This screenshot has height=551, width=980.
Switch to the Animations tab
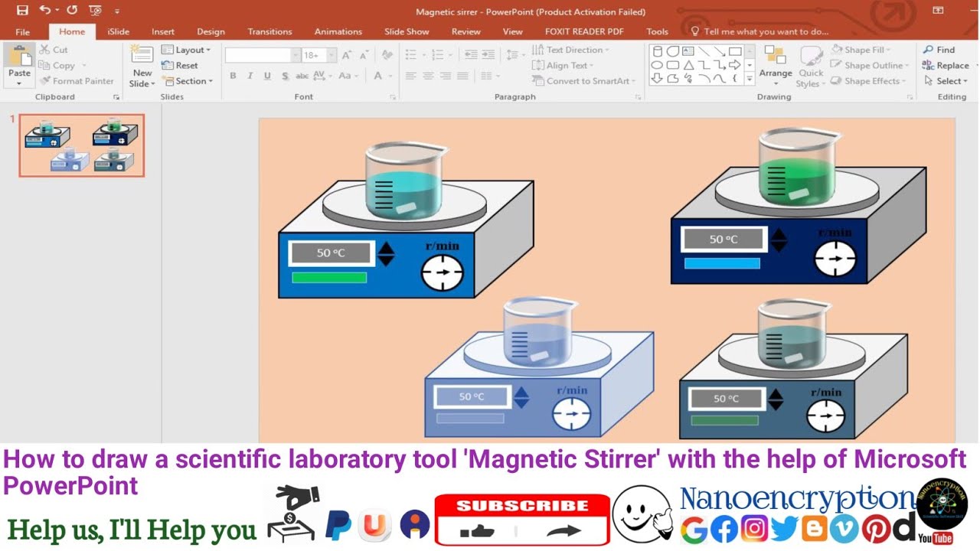pyautogui.click(x=338, y=31)
